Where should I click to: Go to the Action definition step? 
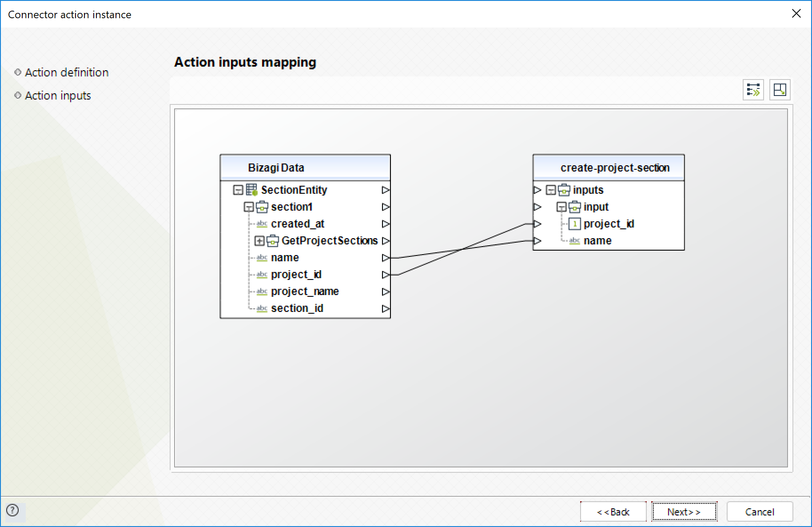pyautogui.click(x=67, y=72)
